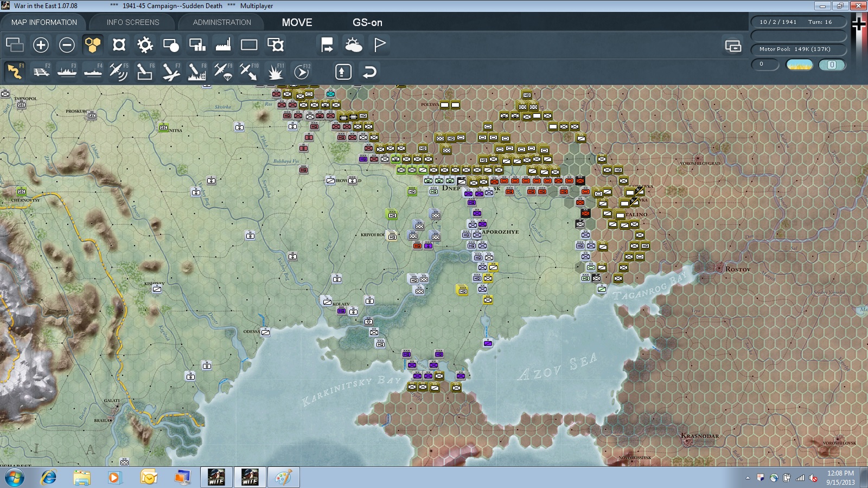Image resolution: width=868 pixels, height=488 pixels.
Task: Click the undo move arrow button
Action: pos(369,72)
